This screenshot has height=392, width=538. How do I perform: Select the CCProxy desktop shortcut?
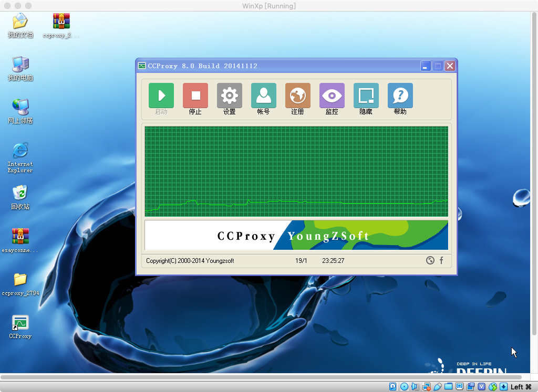click(20, 323)
